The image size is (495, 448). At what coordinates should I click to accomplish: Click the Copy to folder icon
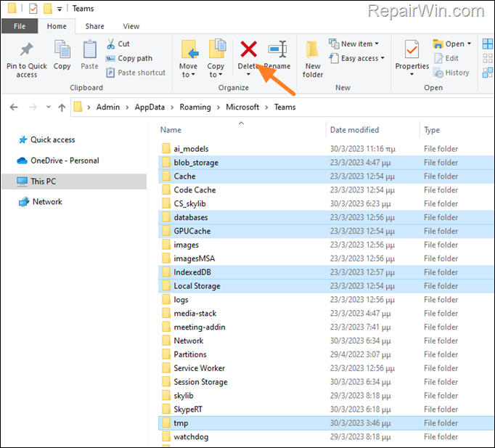(x=217, y=49)
